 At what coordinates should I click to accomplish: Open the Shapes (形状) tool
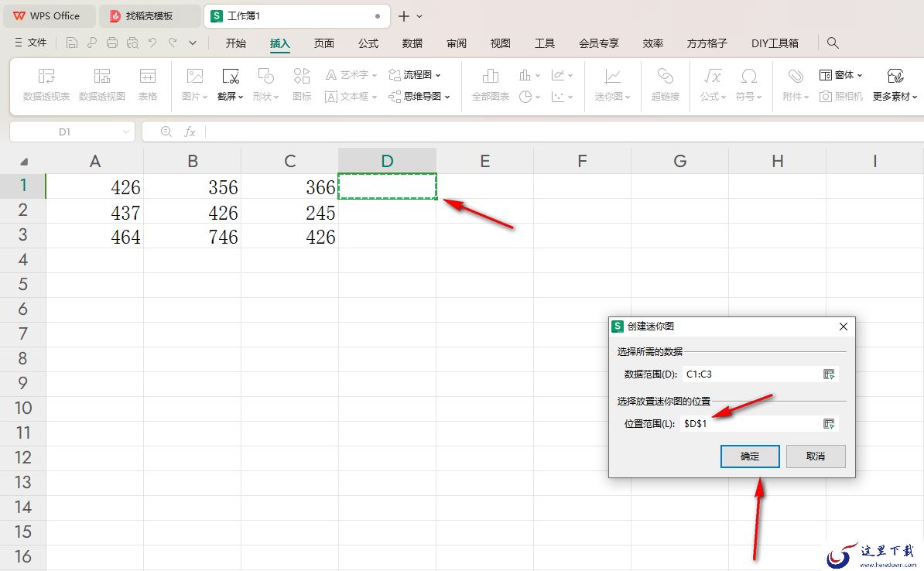click(265, 84)
